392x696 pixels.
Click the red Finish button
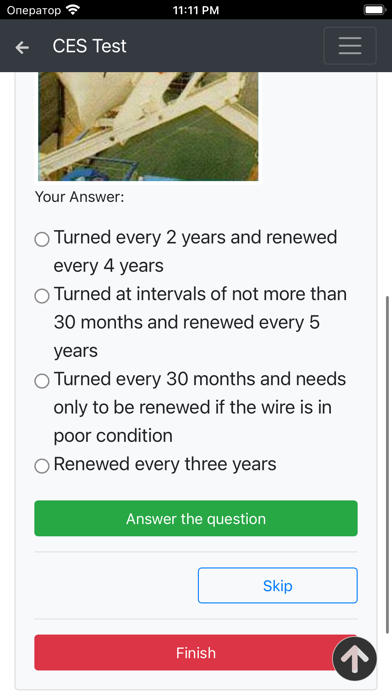coord(196,652)
